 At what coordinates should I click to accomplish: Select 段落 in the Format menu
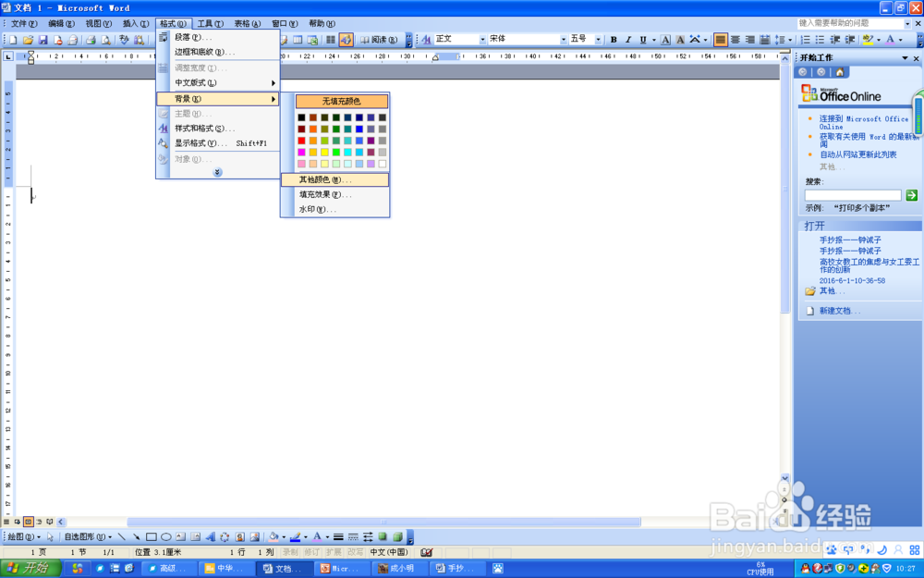(x=218, y=37)
